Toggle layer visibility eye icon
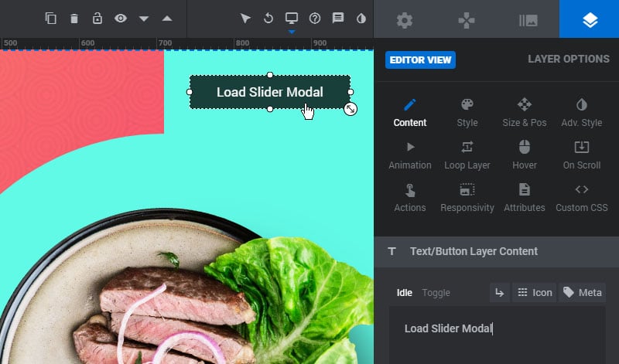 [121, 18]
